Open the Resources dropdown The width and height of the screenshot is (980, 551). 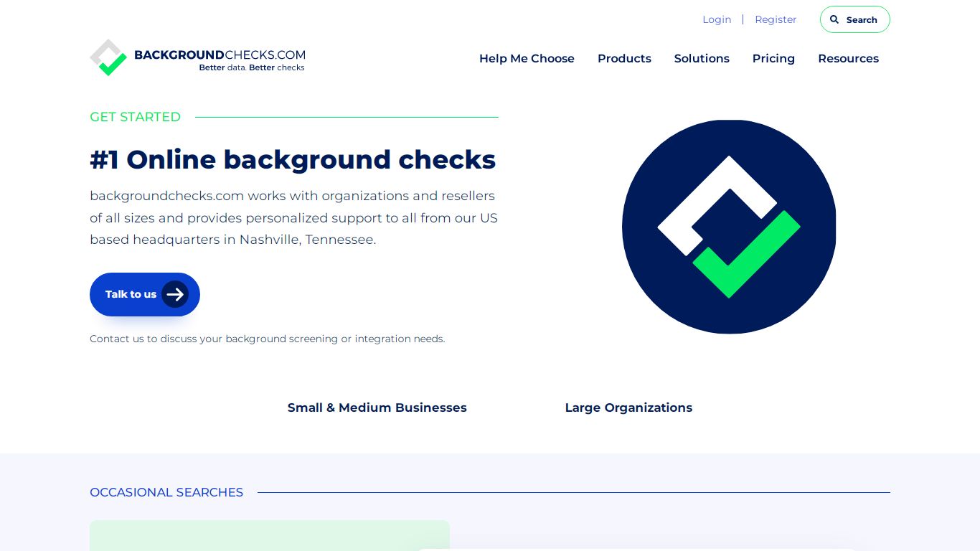(x=849, y=59)
